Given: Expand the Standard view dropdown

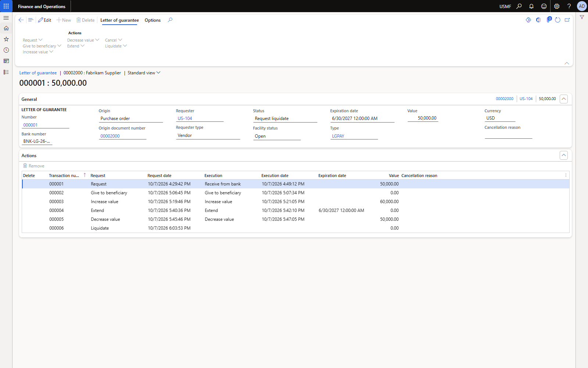Looking at the screenshot, I should tap(144, 73).
